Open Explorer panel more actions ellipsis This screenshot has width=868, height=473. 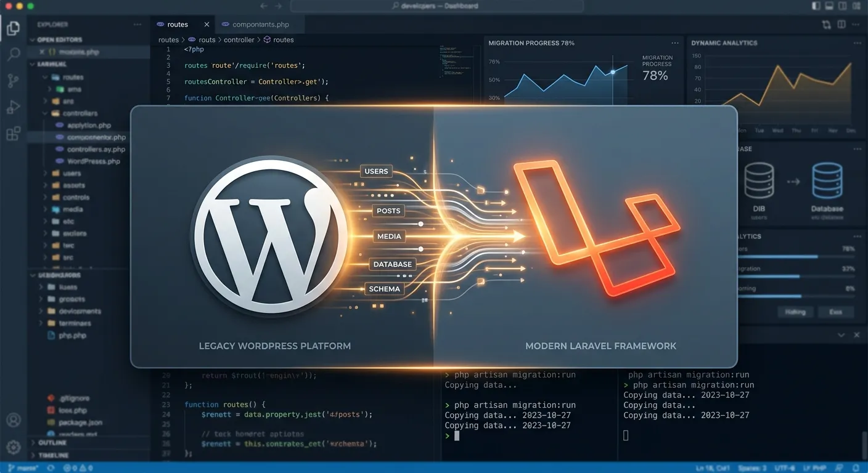137,25
